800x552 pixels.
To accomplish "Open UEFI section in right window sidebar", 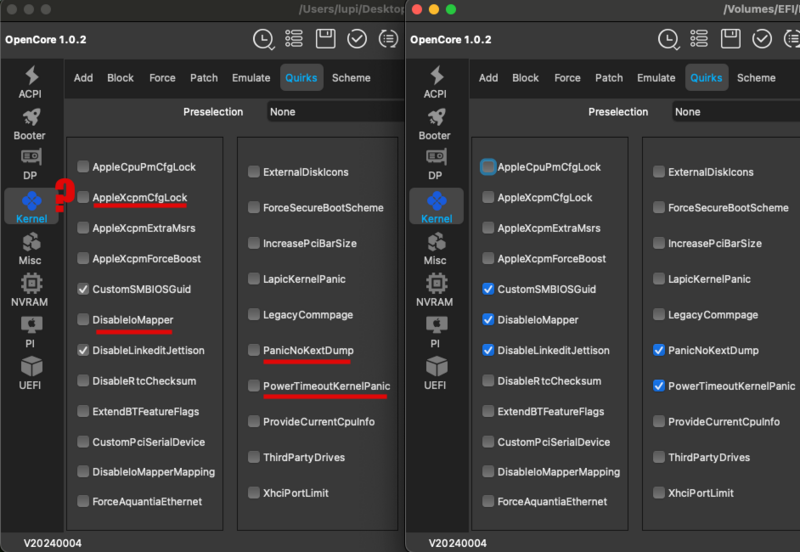I will pyautogui.click(x=436, y=373).
